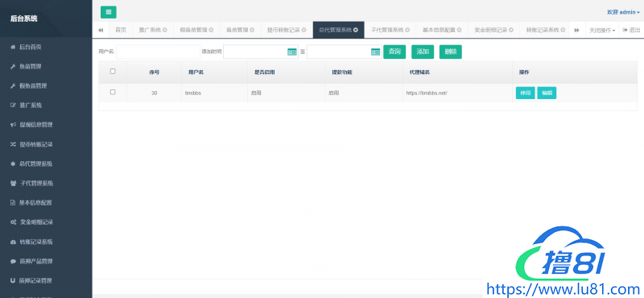Click the 退出 logout button
Viewport: 644px width, 298px height.
pos(632,30)
